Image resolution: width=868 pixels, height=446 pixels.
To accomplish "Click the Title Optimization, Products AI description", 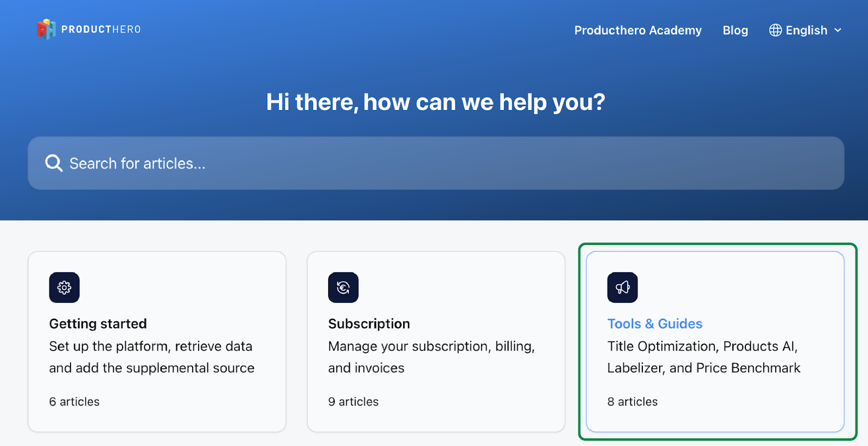I will 704,357.
